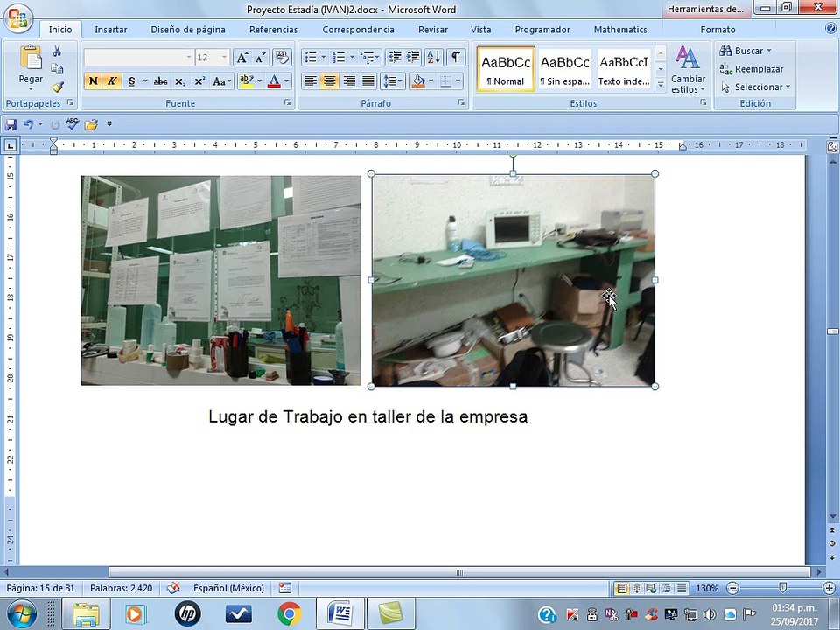Viewport: 840px width, 630px height.
Task: Switch to the Correspondencia tab
Action: coord(359,30)
